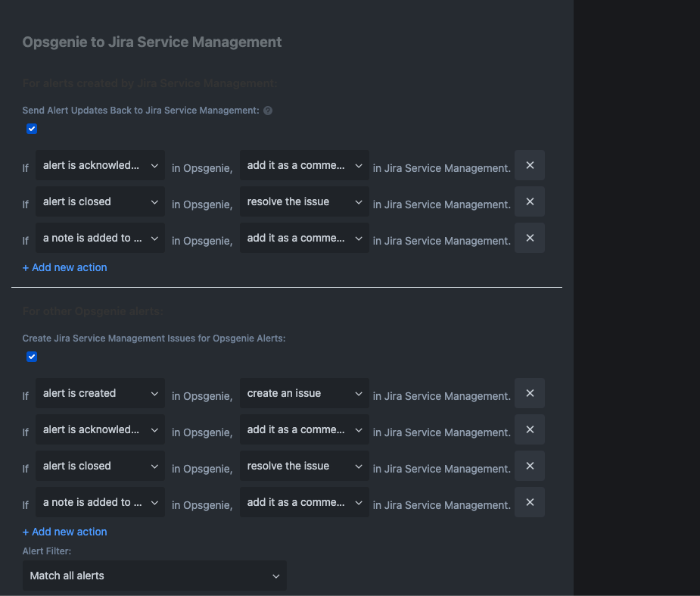
Task: Click 'in Opsgenie,' text in 'alert is created' row
Action: [202, 396]
